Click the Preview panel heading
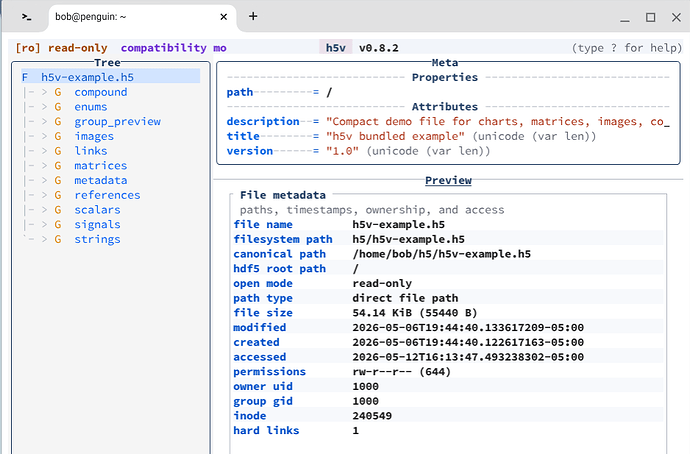This screenshot has height=454, width=690. (448, 180)
